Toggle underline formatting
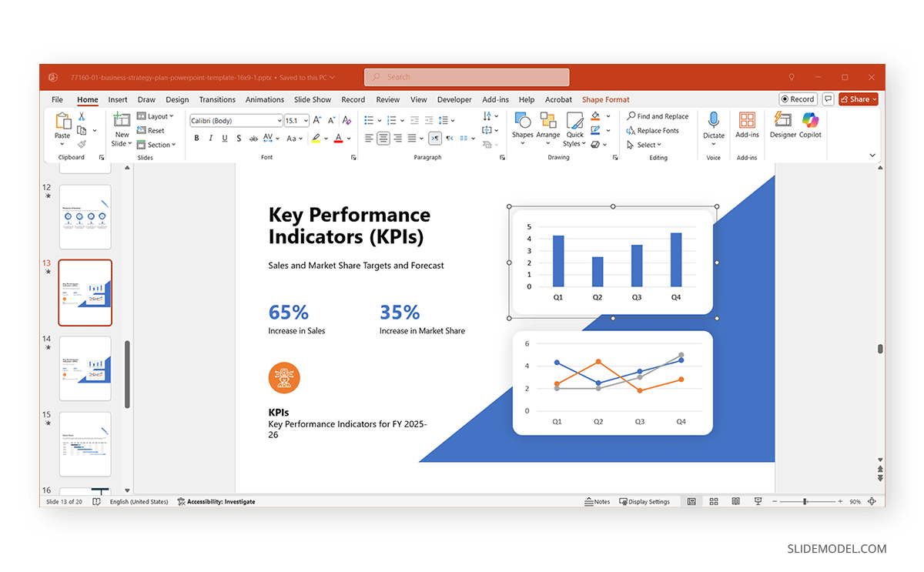This screenshot has width=924, height=572. (223, 139)
